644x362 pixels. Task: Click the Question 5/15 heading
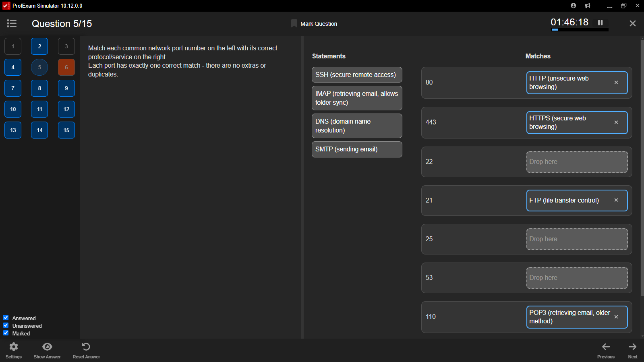coord(62,24)
